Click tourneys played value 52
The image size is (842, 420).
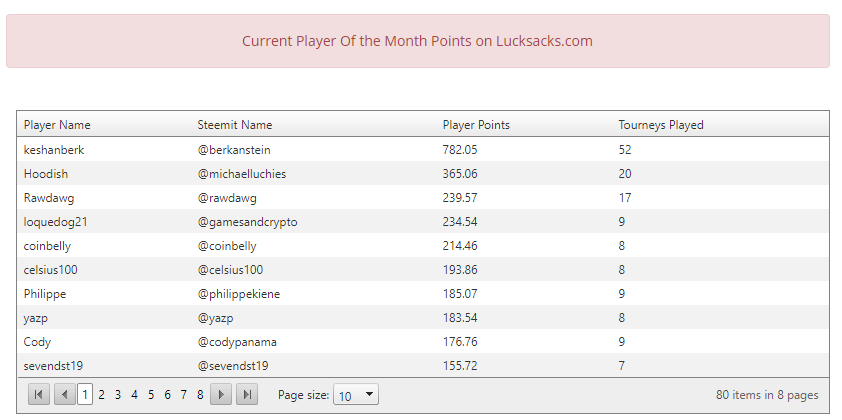tap(625, 150)
